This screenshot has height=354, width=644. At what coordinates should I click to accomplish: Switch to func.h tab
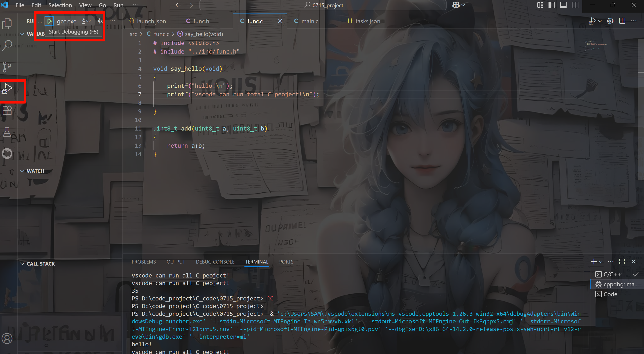tap(201, 21)
